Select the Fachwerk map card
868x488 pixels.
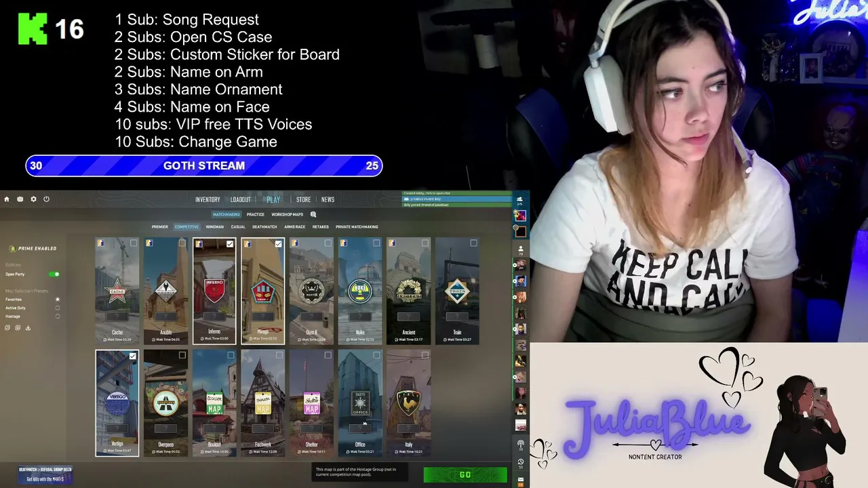[x=263, y=403]
